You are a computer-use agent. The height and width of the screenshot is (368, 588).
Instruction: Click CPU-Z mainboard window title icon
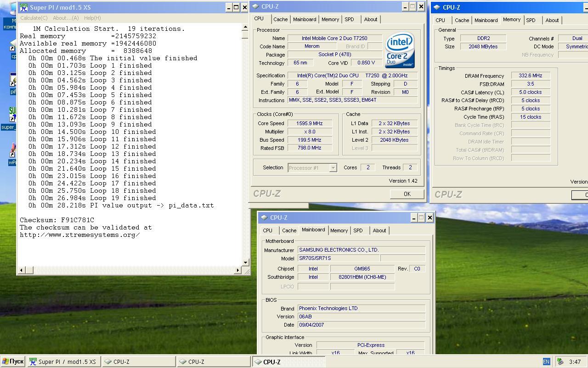pos(264,218)
